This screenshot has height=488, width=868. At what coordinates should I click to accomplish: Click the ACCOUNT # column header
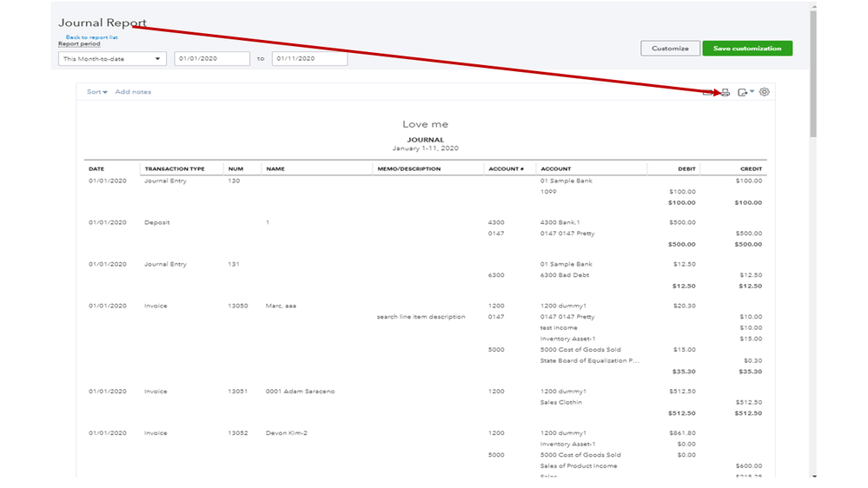tap(506, 168)
